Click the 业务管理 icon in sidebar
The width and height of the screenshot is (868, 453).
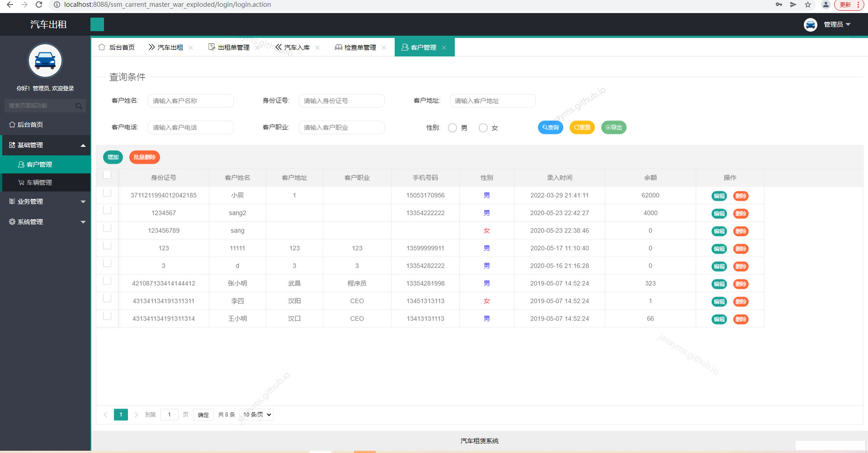click(x=12, y=201)
